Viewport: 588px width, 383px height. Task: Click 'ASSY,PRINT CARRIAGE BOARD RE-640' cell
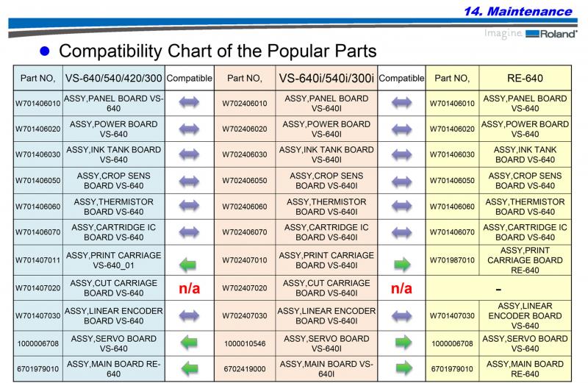tap(525, 260)
